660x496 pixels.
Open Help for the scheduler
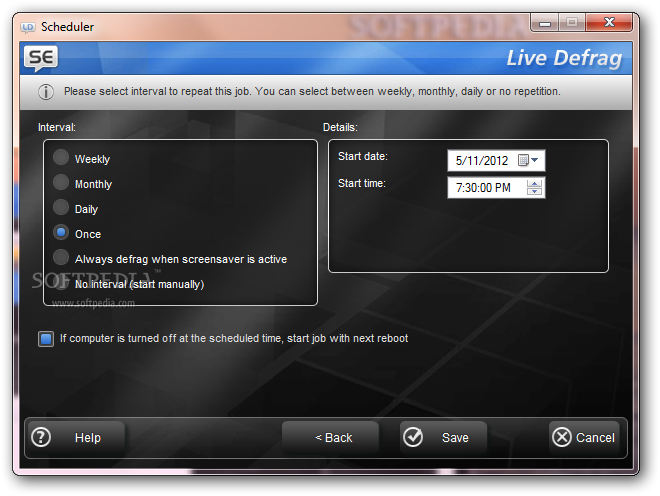[77, 437]
